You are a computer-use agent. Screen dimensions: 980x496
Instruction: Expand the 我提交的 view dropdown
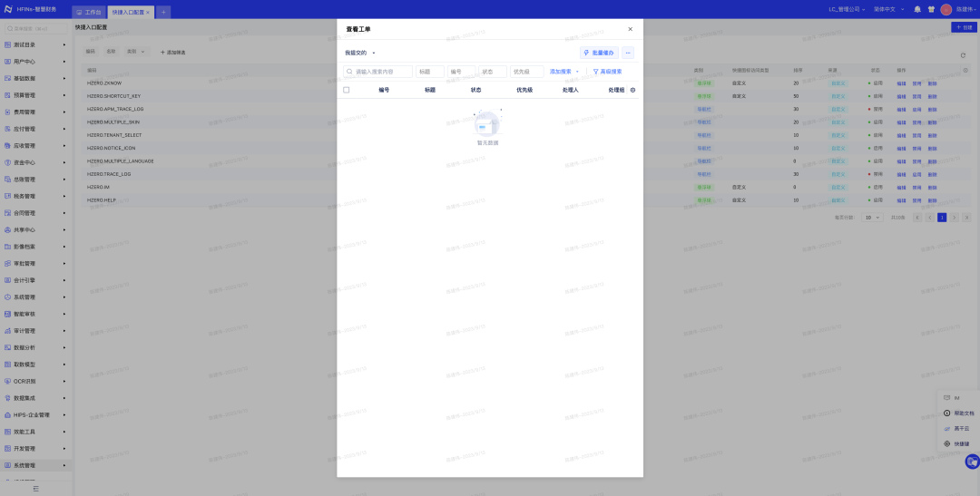coord(360,53)
